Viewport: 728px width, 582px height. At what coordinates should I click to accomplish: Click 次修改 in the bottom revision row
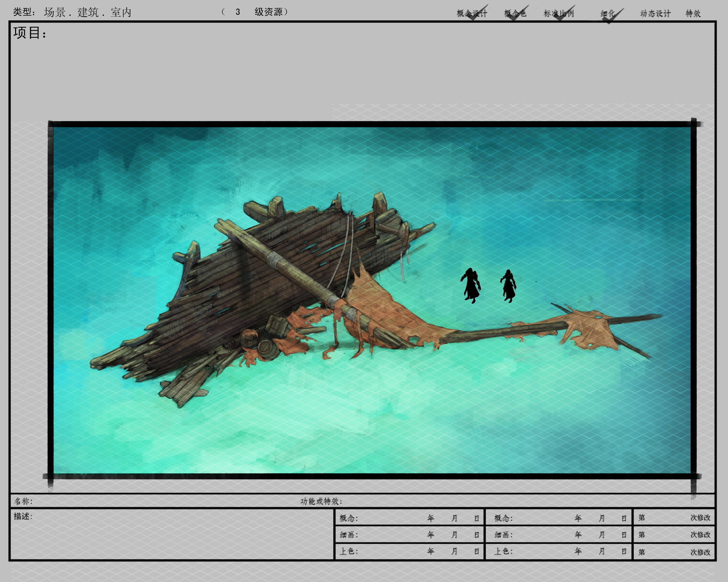pyautogui.click(x=700, y=552)
